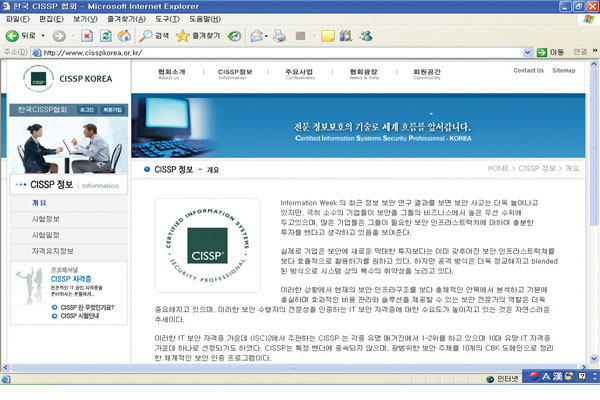
Task: Click the IME keyboard pad icon
Action: pos(569,376)
